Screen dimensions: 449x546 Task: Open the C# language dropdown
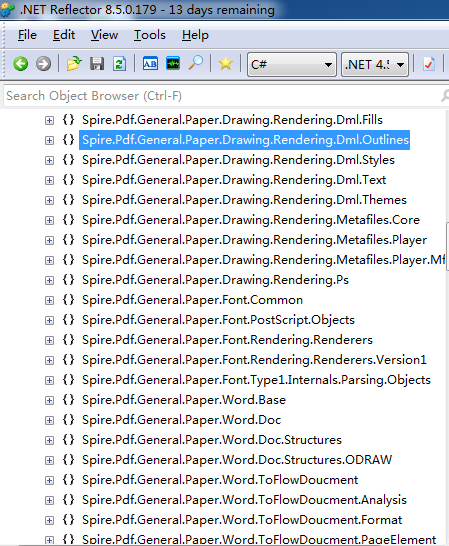292,64
